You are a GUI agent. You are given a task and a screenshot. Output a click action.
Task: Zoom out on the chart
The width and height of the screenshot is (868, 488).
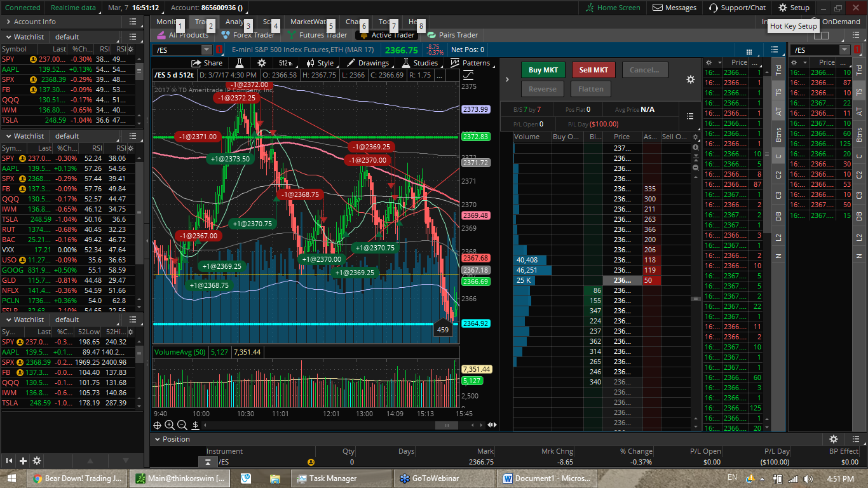(182, 425)
